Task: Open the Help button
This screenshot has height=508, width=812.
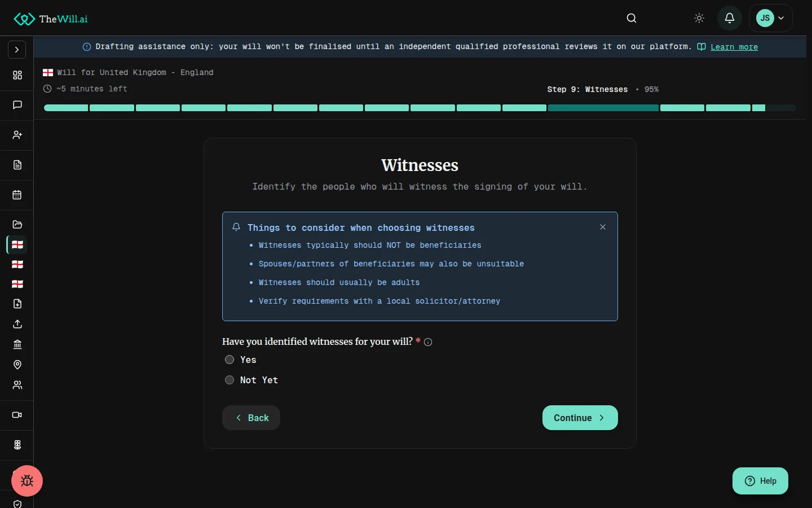Action: [x=760, y=481]
